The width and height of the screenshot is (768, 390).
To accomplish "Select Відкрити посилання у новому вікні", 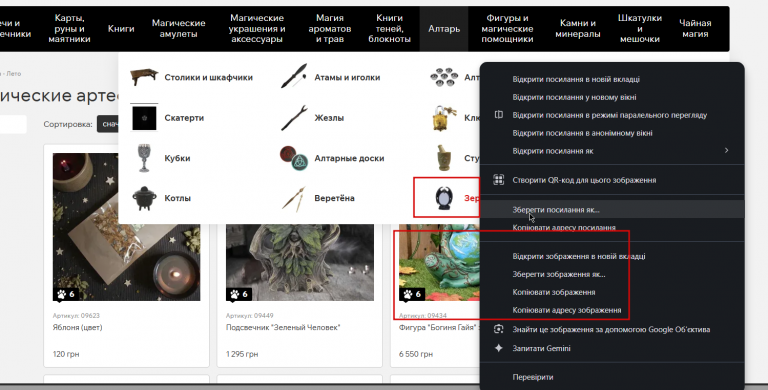I will tap(575, 97).
